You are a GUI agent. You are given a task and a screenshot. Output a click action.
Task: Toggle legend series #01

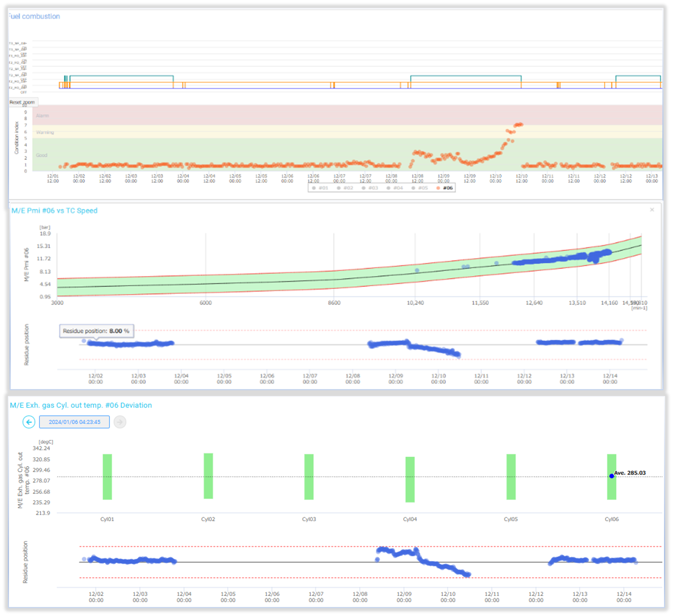click(x=320, y=188)
